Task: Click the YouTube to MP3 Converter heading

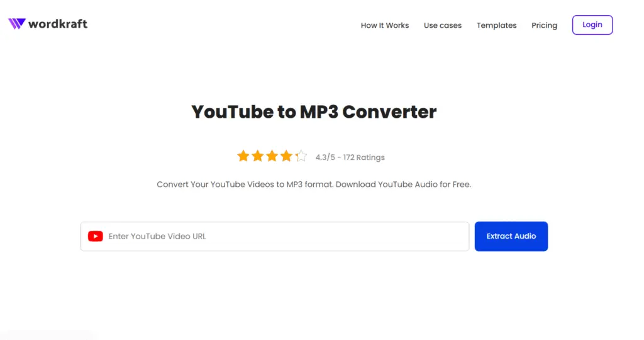Action: pos(314,112)
